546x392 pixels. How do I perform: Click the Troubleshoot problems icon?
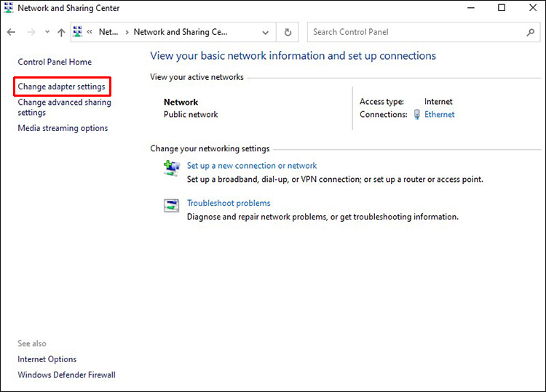tap(172, 205)
